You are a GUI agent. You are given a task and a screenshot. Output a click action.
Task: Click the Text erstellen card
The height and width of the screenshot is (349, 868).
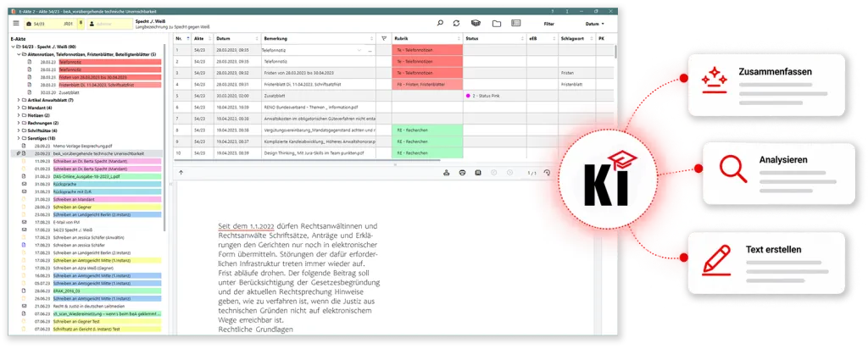766,263
